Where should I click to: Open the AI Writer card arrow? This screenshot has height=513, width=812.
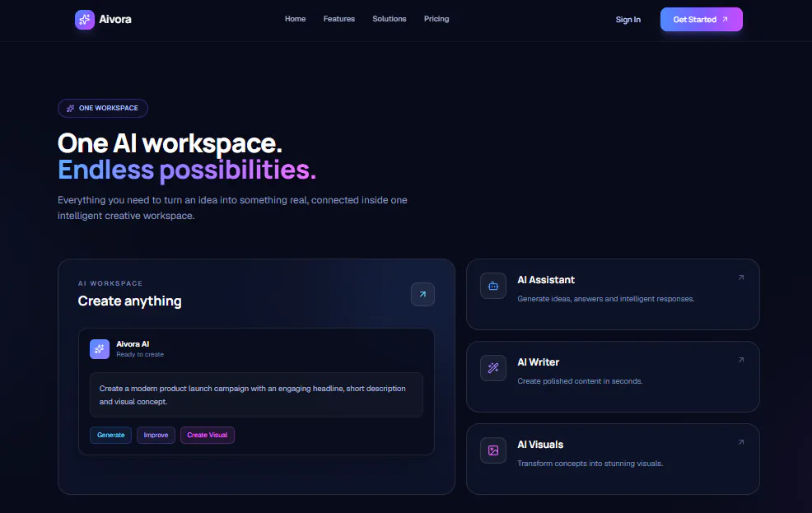click(x=741, y=360)
